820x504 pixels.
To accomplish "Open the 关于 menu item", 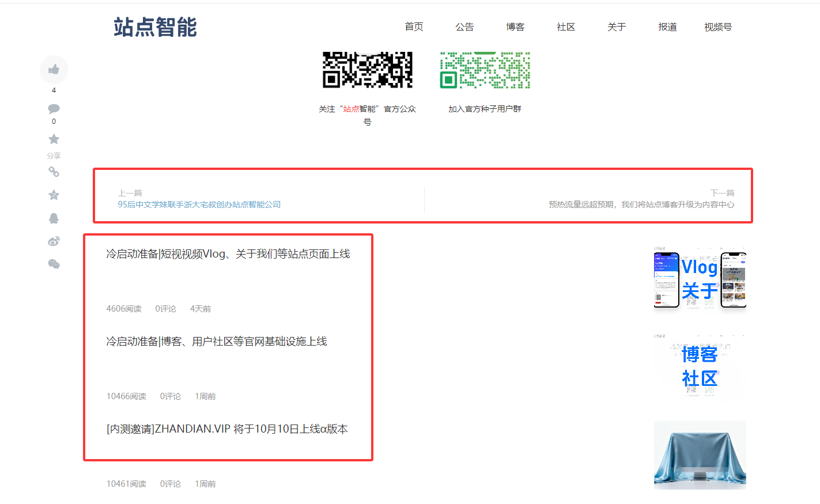I will [617, 27].
